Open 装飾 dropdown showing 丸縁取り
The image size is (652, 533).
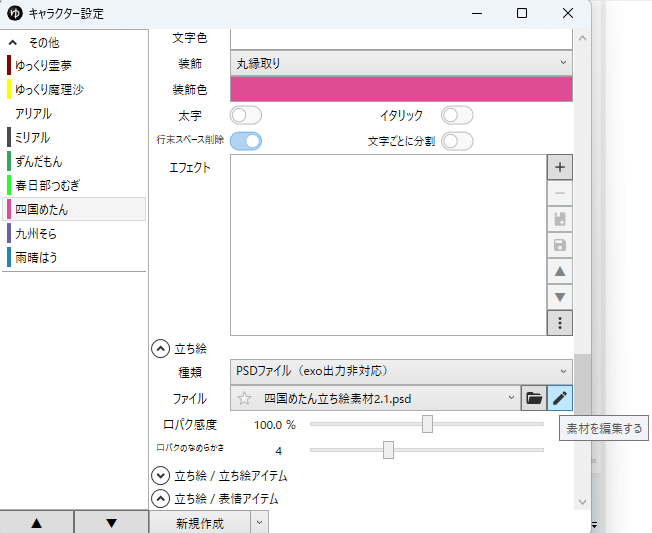401,63
